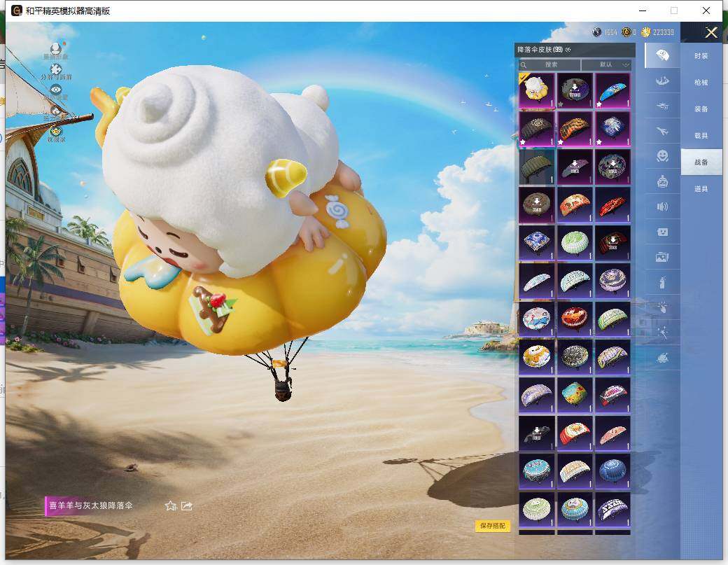The width and height of the screenshot is (728, 565).
Task: Open the spray can category icon
Action: [662, 282]
